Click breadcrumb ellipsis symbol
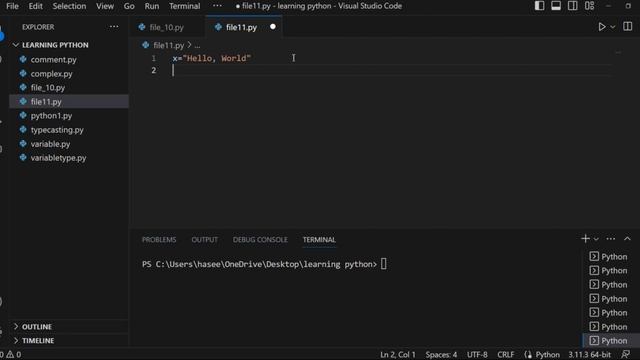640x360 pixels. (197, 45)
